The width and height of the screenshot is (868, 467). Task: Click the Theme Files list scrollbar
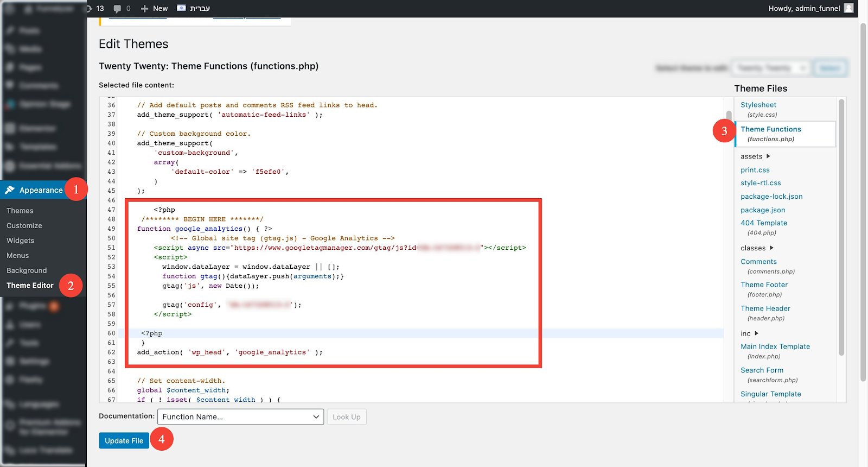841,227
